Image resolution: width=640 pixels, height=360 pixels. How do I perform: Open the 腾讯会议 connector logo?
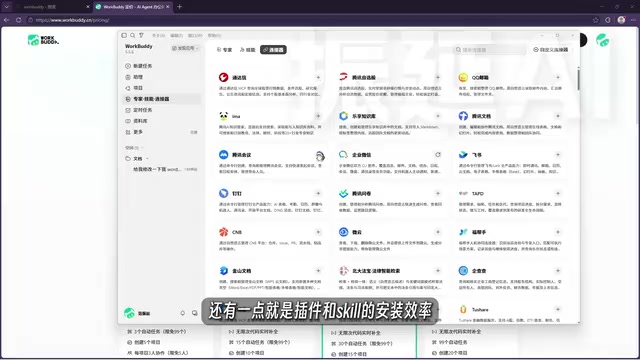[x=223, y=155]
